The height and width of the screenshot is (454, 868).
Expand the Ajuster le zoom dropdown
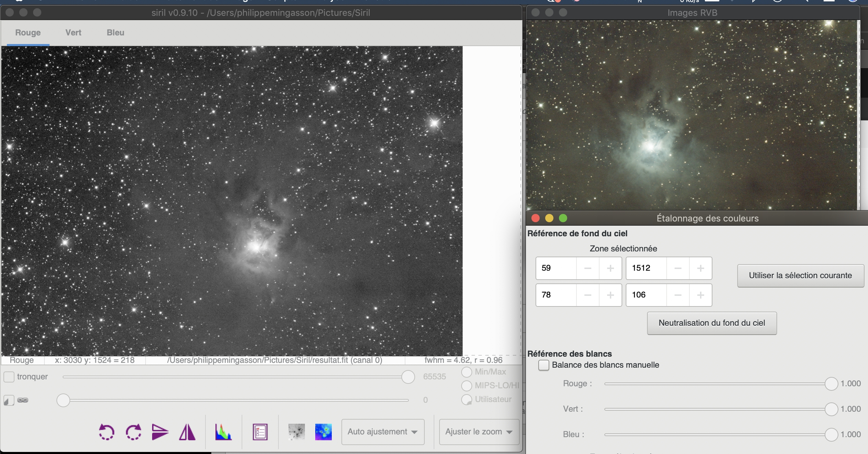(479, 432)
